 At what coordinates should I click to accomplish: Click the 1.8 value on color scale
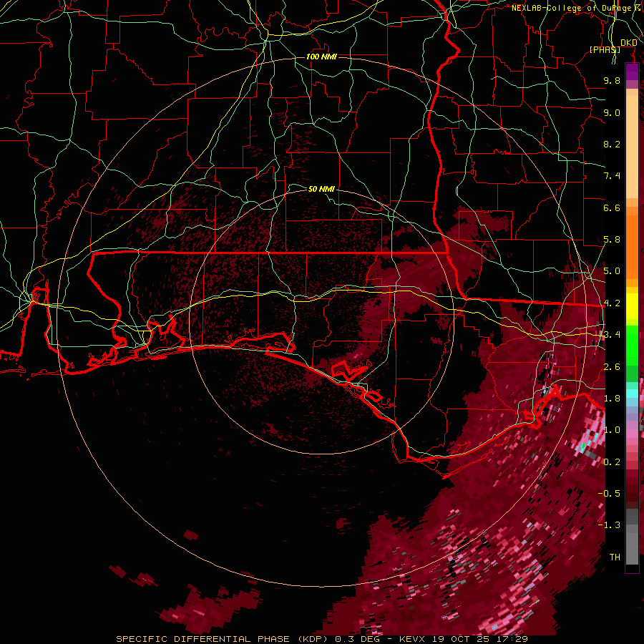612,399
